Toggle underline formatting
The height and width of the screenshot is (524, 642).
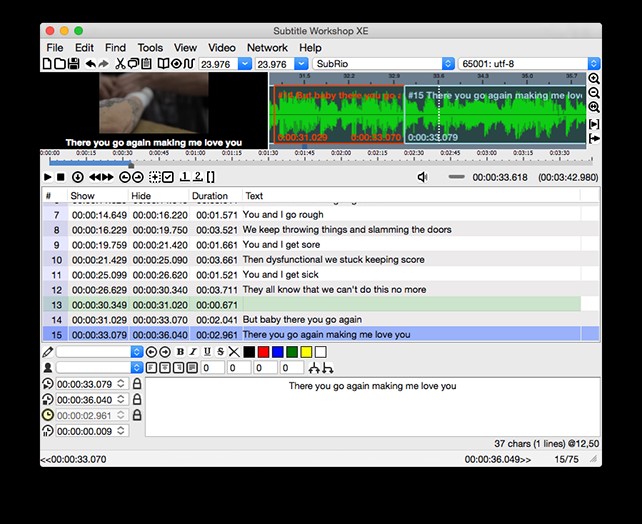coord(207,352)
